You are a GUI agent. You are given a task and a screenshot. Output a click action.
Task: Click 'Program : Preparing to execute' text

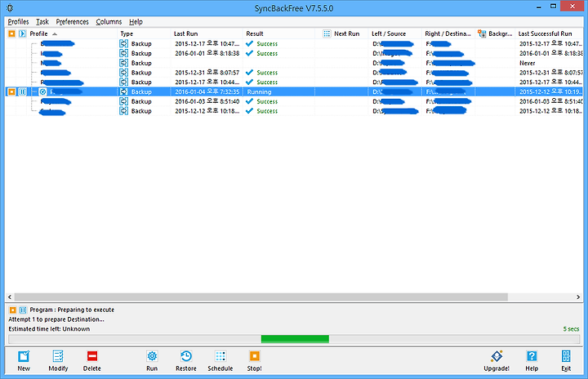click(72, 310)
